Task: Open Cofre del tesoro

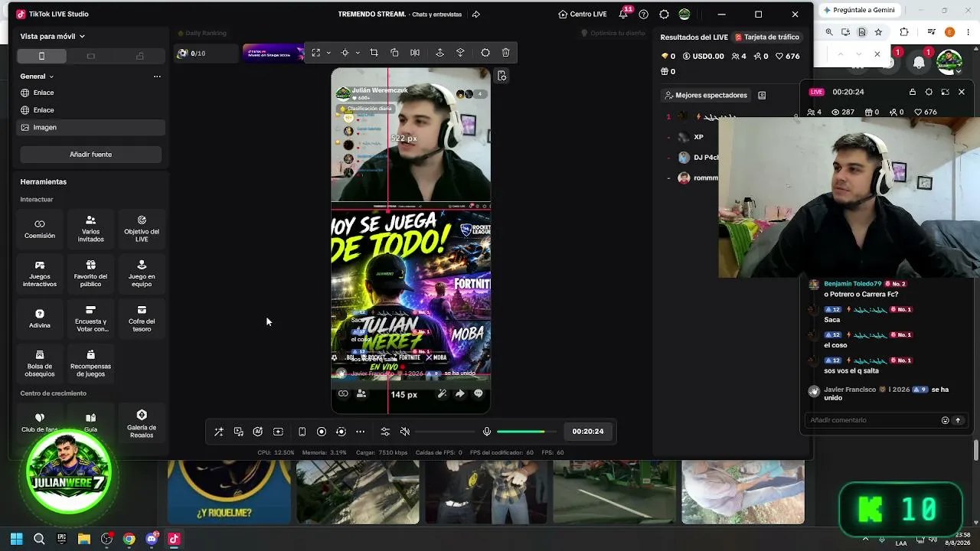Action: tap(142, 319)
